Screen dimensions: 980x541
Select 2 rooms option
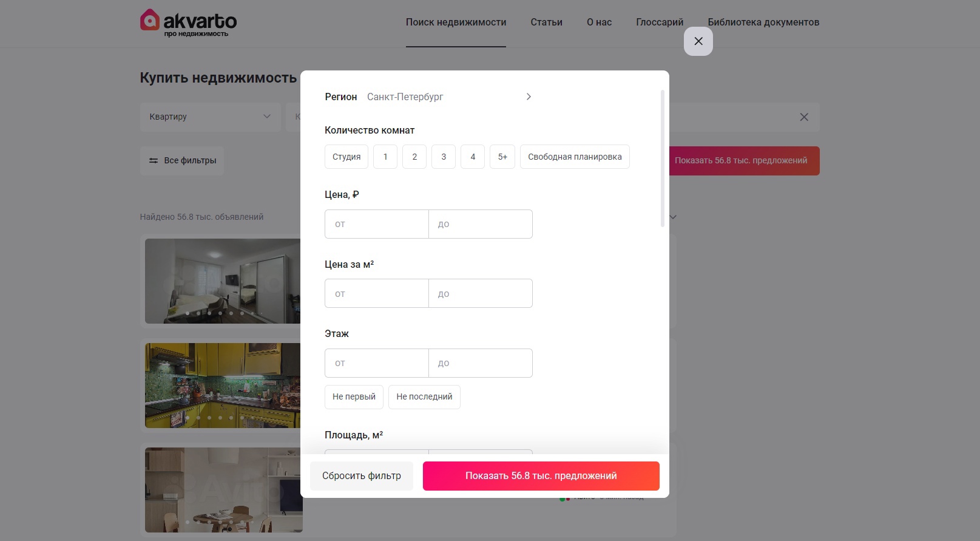coord(414,157)
